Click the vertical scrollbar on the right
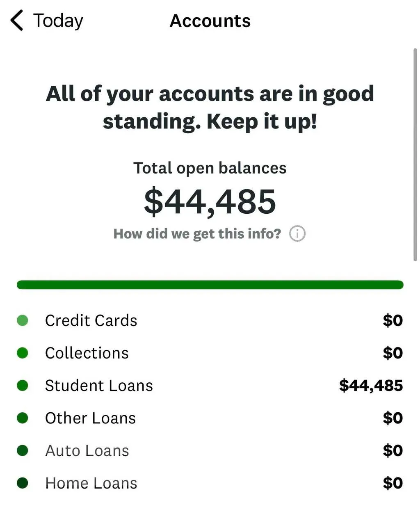The image size is (420, 514). [415, 154]
